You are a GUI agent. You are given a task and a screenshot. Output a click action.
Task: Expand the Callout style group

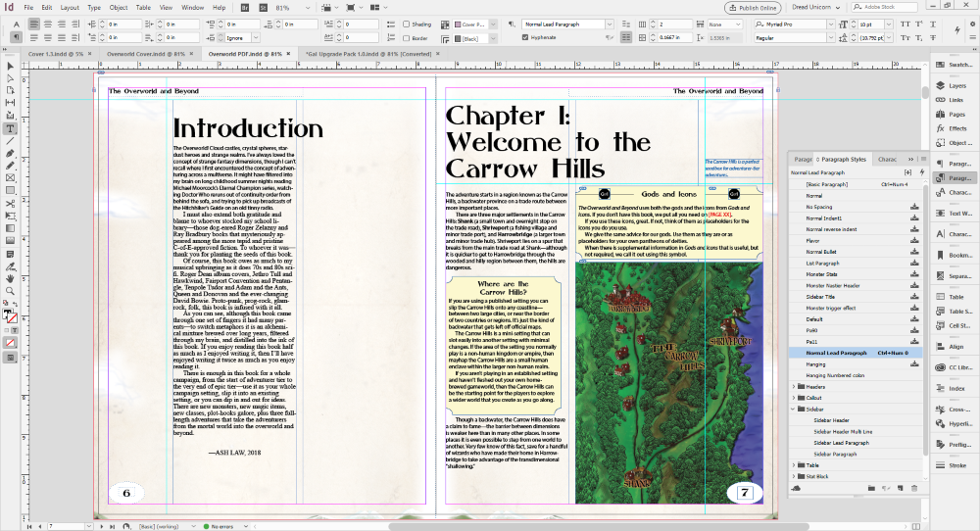pos(795,398)
